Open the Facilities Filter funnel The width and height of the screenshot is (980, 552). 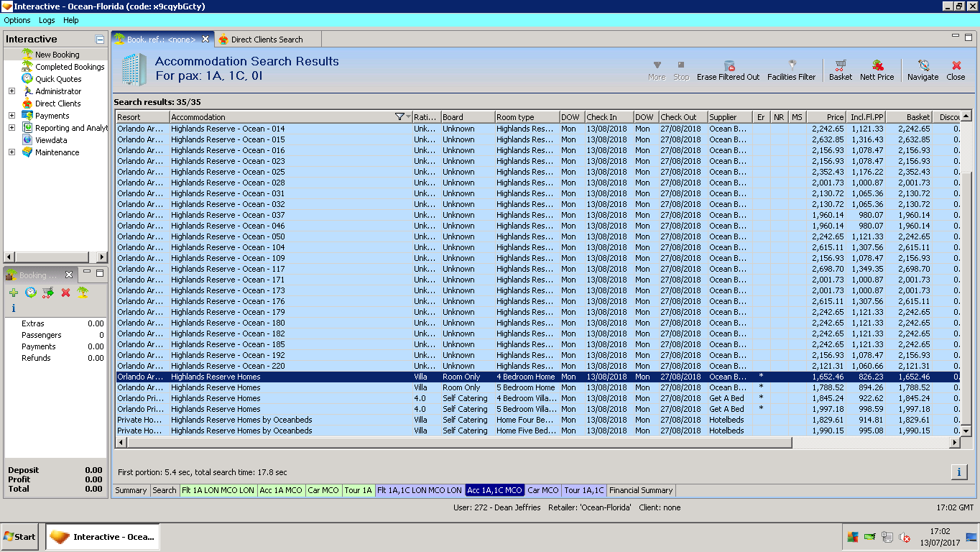tap(792, 65)
